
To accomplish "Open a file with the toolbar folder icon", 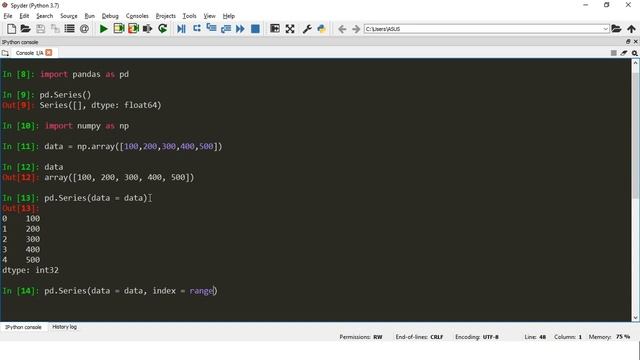I will coord(25,29).
